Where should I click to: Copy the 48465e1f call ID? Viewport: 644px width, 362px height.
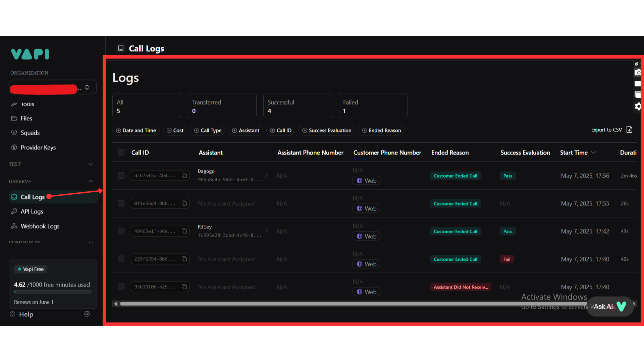[184, 231]
